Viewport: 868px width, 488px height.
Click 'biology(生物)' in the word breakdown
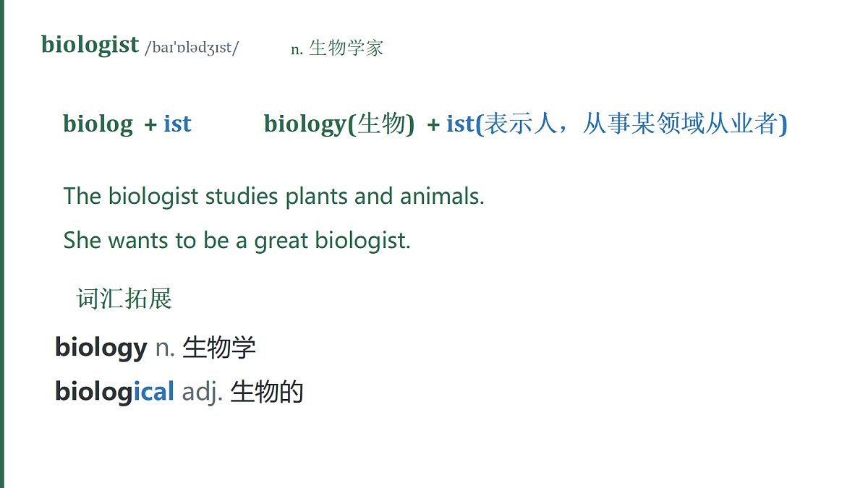coord(339,124)
